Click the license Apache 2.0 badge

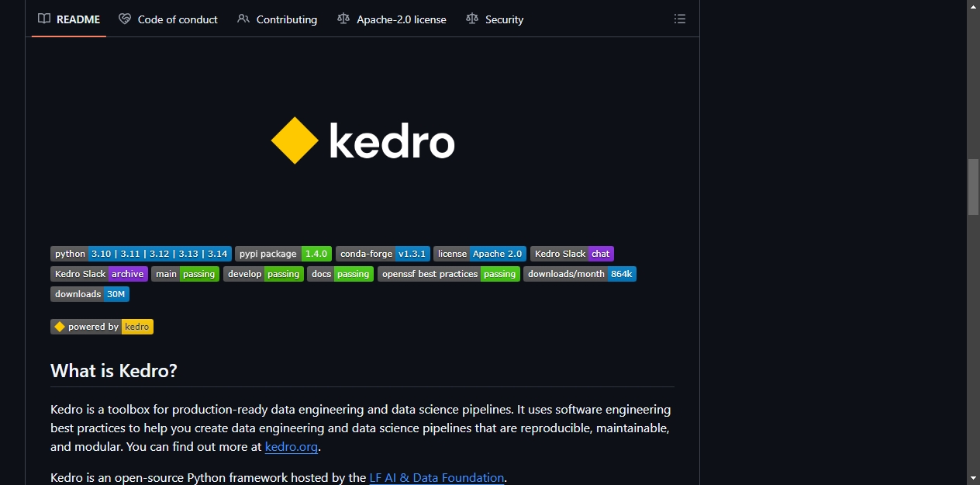pyautogui.click(x=480, y=254)
